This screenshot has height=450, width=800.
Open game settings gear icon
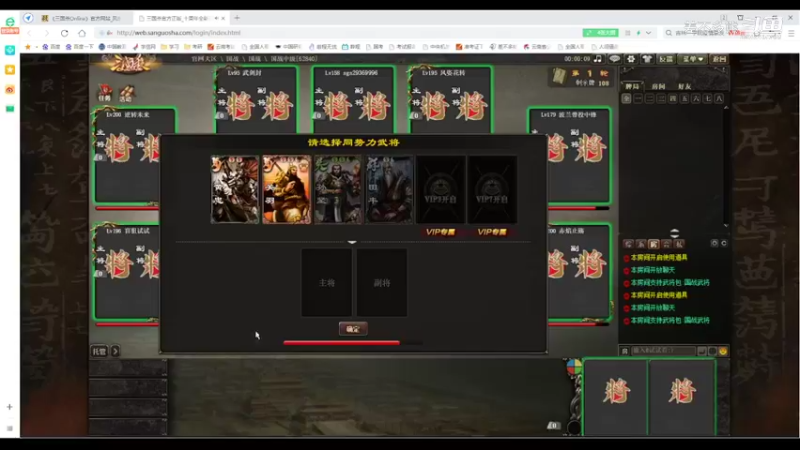click(x=631, y=59)
